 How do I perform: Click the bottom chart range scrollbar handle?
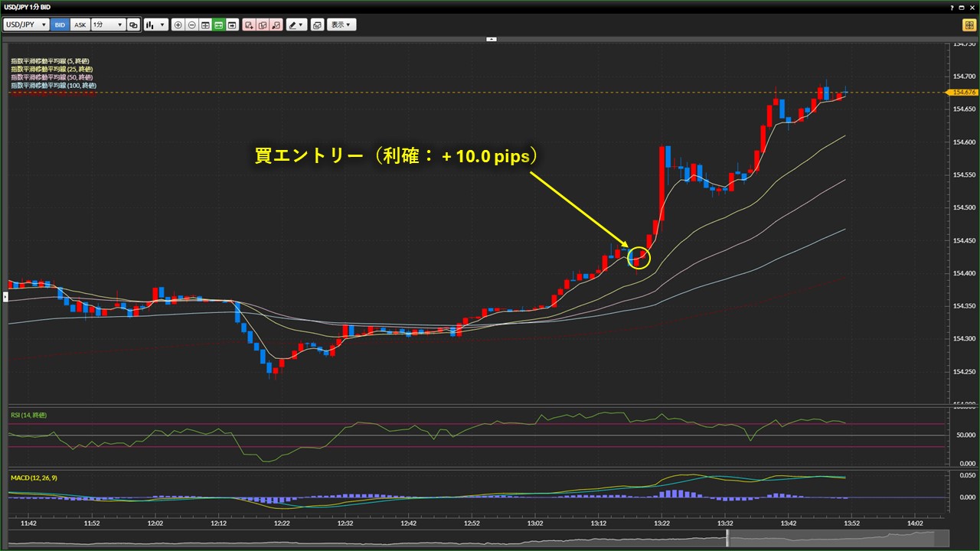[727, 539]
